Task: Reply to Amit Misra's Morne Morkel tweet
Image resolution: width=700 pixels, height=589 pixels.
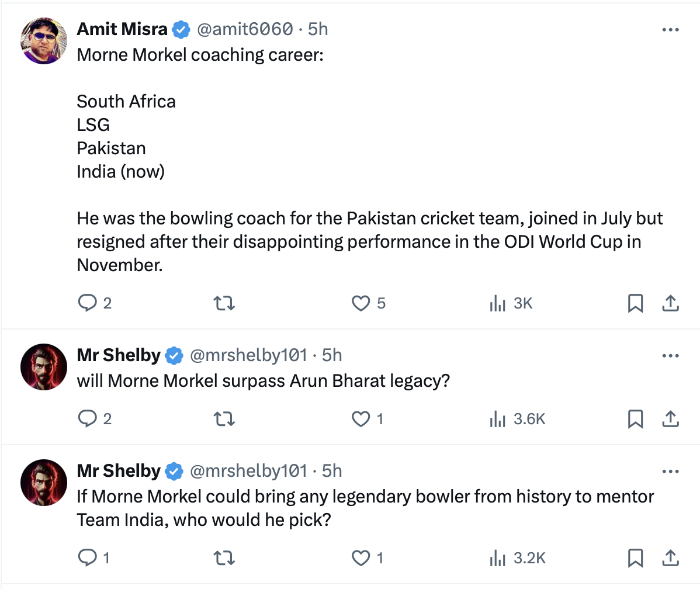Action: [87, 303]
